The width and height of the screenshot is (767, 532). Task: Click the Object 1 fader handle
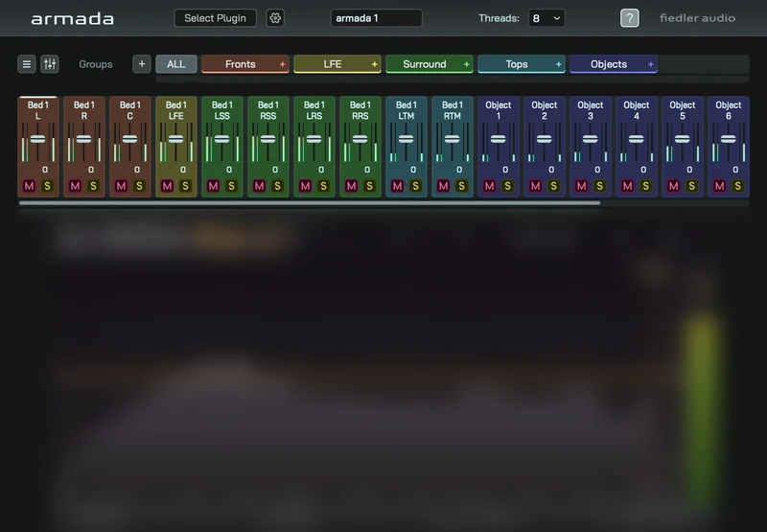pyautogui.click(x=498, y=139)
